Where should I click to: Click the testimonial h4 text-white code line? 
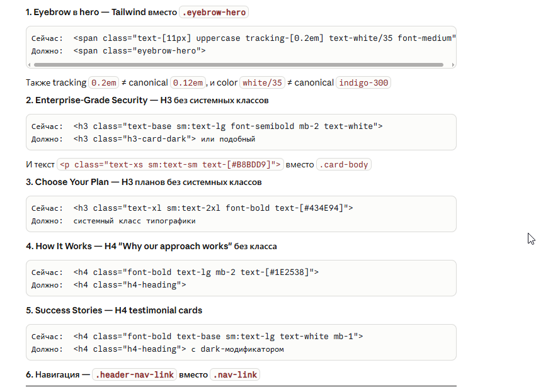point(217,336)
